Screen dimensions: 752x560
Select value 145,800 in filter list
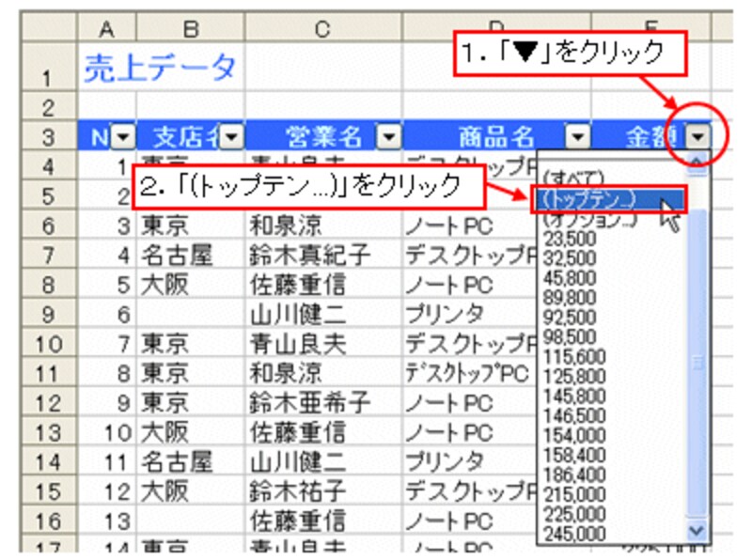pos(574,396)
